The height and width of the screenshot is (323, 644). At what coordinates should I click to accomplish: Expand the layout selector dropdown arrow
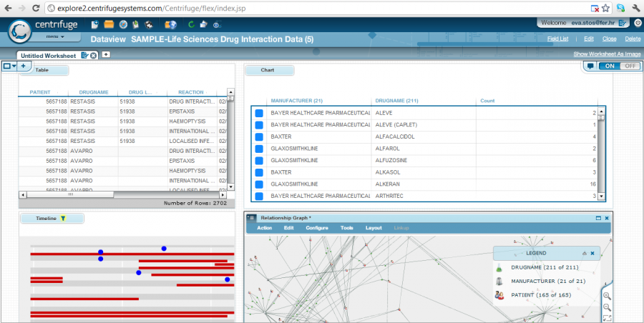[x=14, y=66]
